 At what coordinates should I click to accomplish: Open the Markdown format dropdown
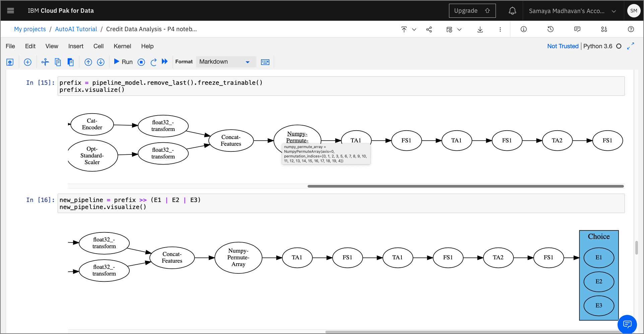click(226, 62)
